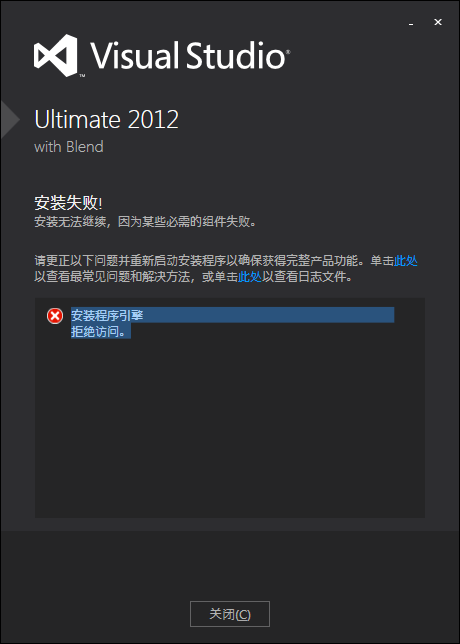The image size is (460, 644).
Task: Click the 请更正以下问题 instruction paragraph
Action: point(226,269)
